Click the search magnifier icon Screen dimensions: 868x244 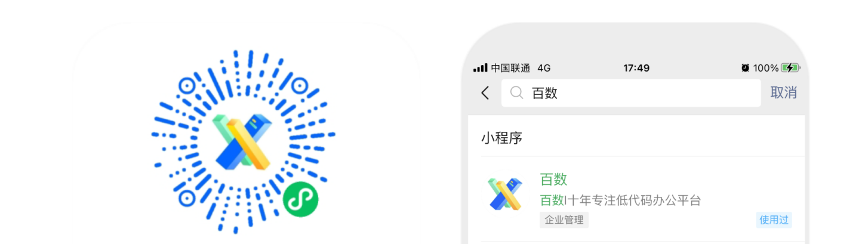(x=517, y=92)
